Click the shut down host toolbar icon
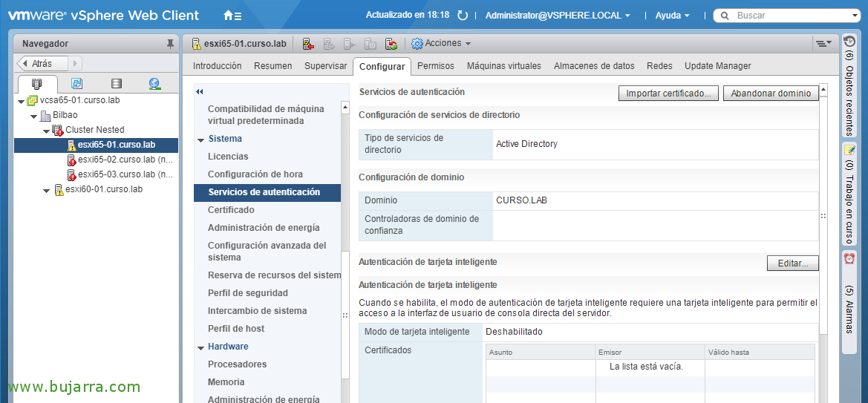This screenshot has width=868, height=403. [x=371, y=44]
